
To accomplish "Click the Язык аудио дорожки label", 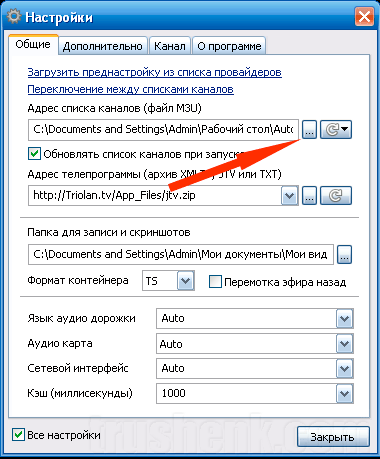I will 81,319.
